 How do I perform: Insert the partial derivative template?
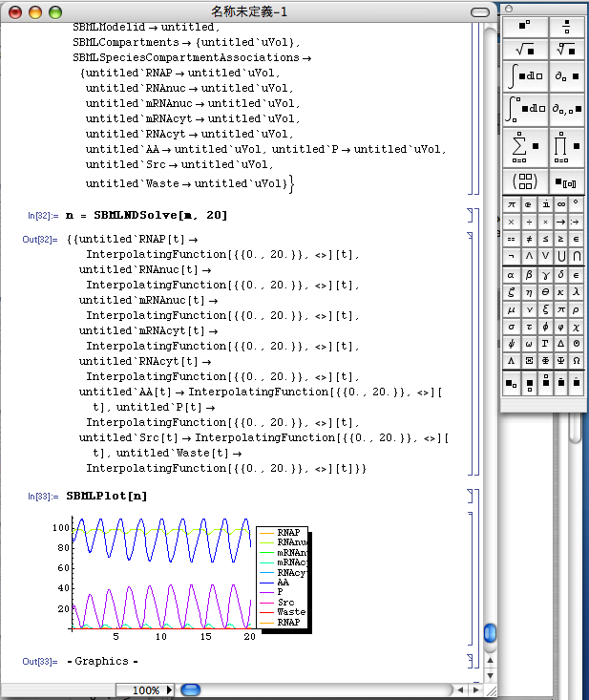tap(567, 75)
